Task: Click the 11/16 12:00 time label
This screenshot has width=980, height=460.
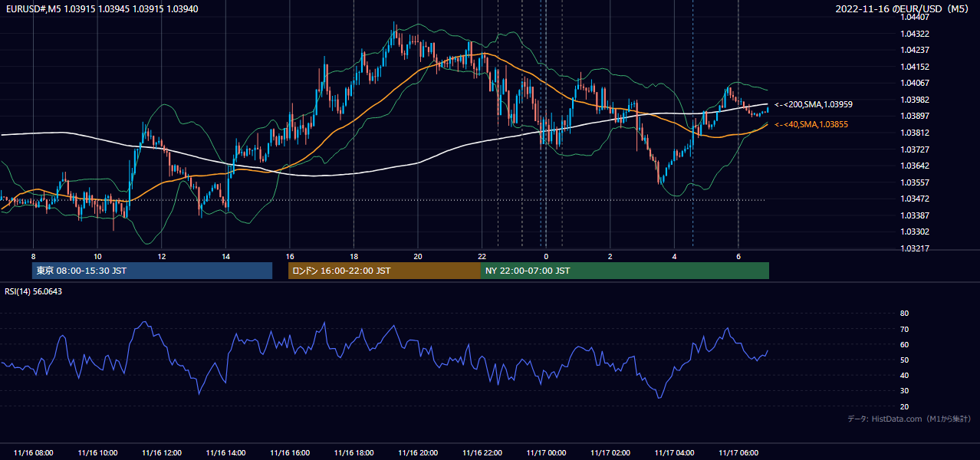Action: (x=162, y=453)
